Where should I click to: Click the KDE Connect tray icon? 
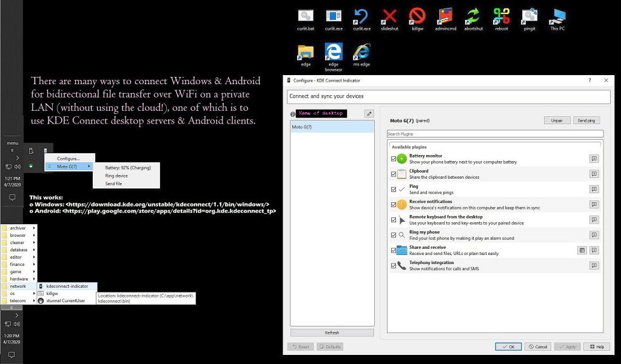[45, 150]
